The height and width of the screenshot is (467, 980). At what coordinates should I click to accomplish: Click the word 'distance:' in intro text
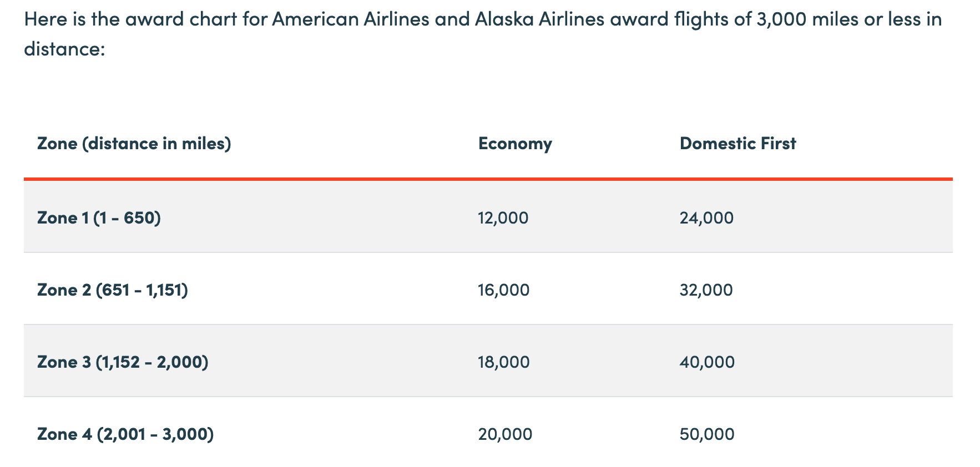tap(64, 49)
